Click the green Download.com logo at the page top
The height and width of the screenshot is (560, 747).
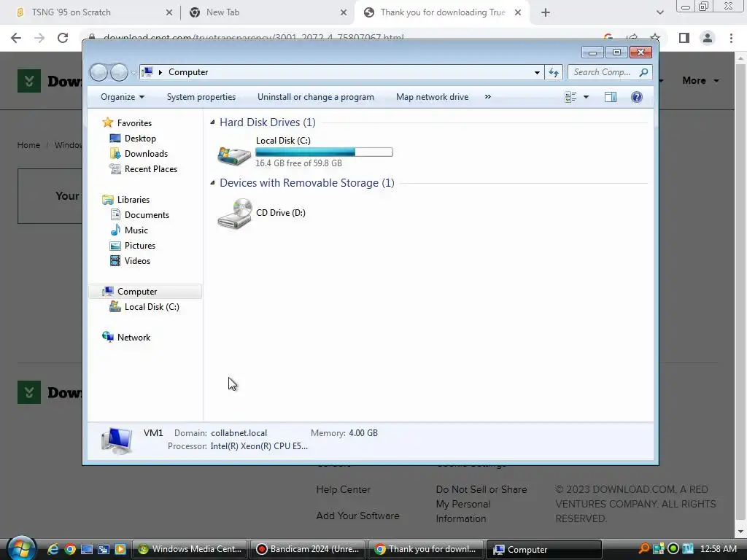[x=29, y=81]
